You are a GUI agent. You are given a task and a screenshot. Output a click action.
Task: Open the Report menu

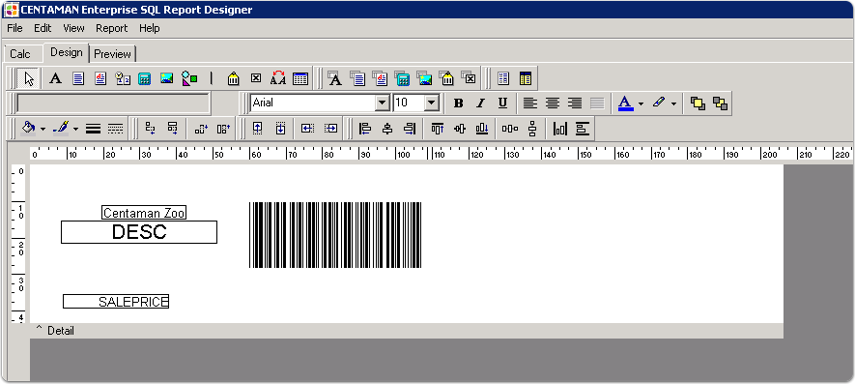111,28
